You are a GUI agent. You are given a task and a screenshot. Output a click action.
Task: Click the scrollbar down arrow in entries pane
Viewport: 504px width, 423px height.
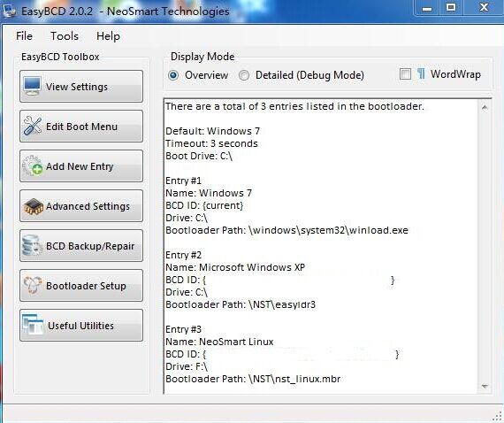[485, 386]
